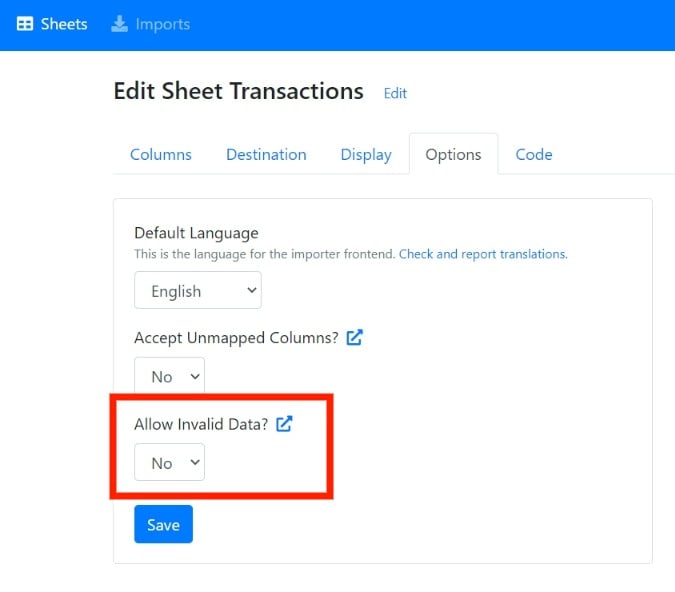Open the Sheets navigation item
The width and height of the screenshot is (675, 592).
point(52,24)
